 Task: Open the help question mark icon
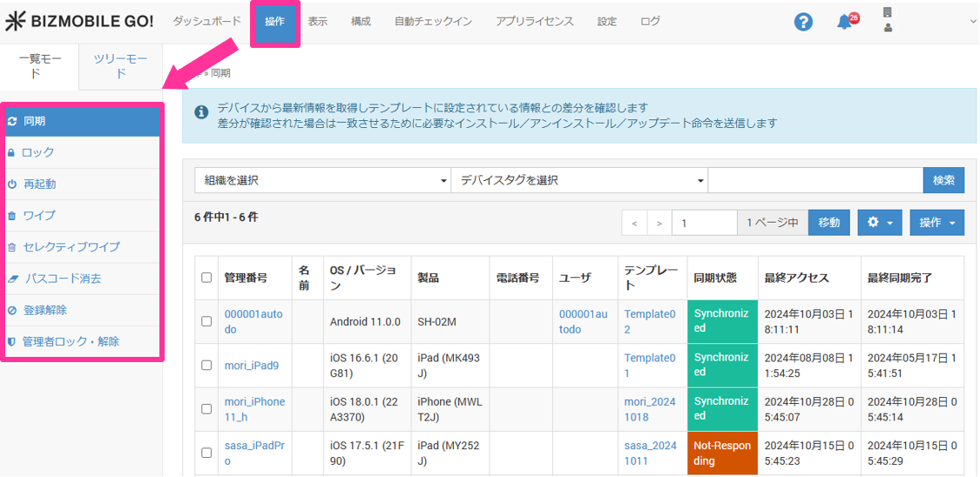point(803,23)
